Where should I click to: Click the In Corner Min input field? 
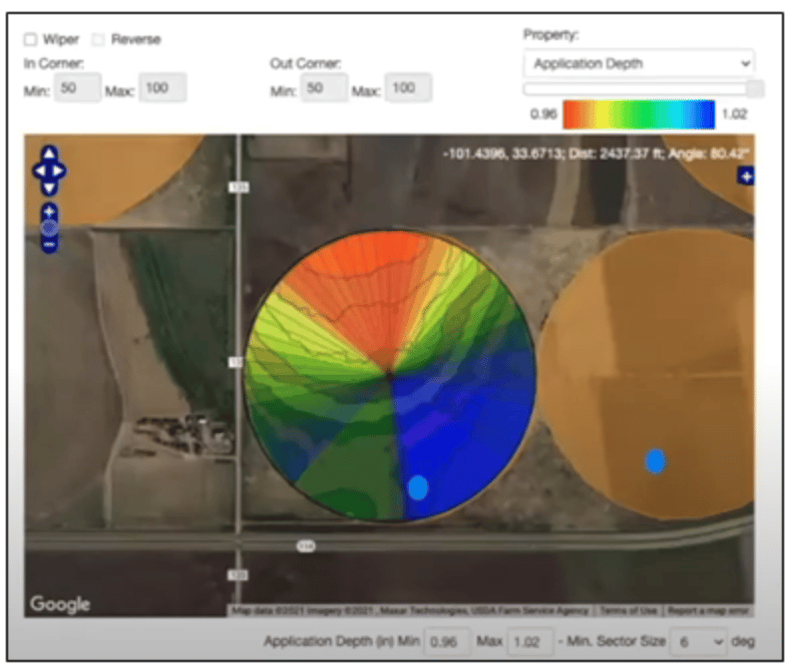[78, 89]
